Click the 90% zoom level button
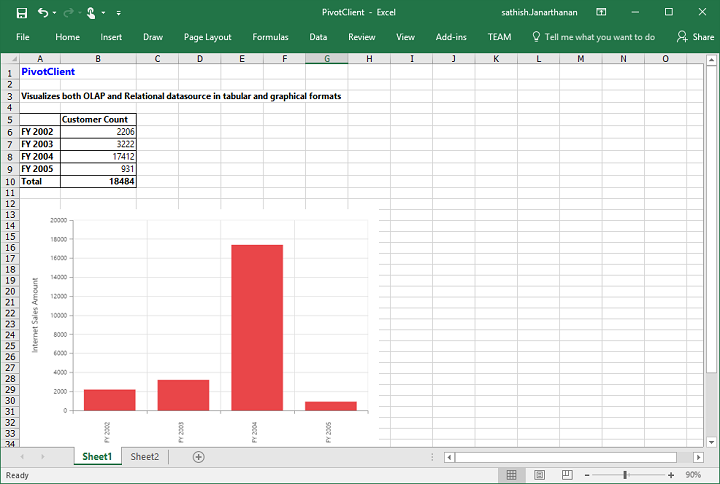This screenshot has width=720, height=484. [x=693, y=475]
